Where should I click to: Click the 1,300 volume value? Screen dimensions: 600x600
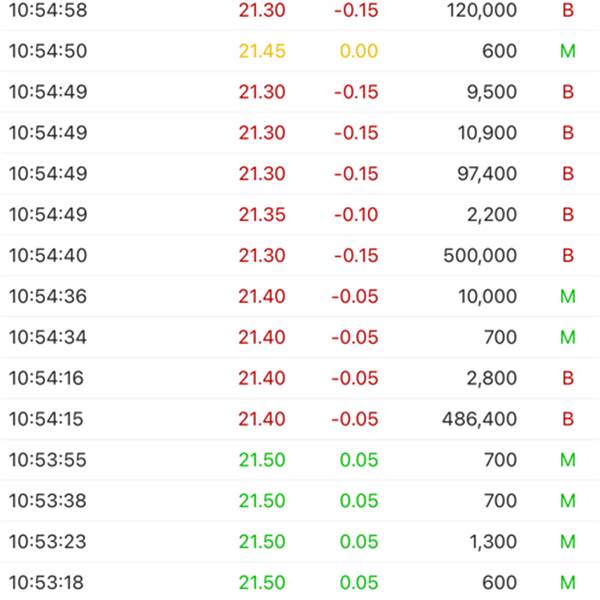pos(492,542)
